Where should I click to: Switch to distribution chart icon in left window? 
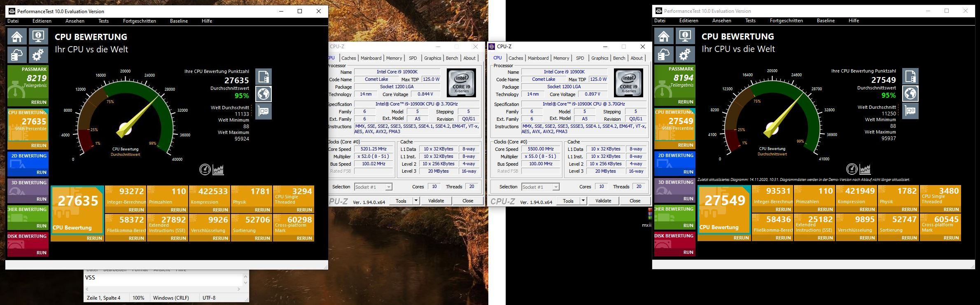218,169
